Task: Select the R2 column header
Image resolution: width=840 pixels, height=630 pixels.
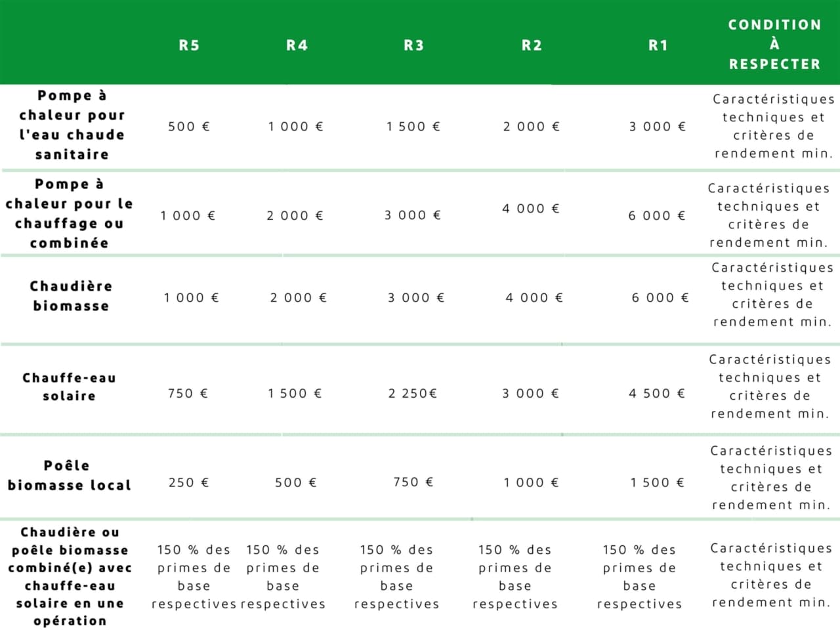Action: tap(532, 45)
